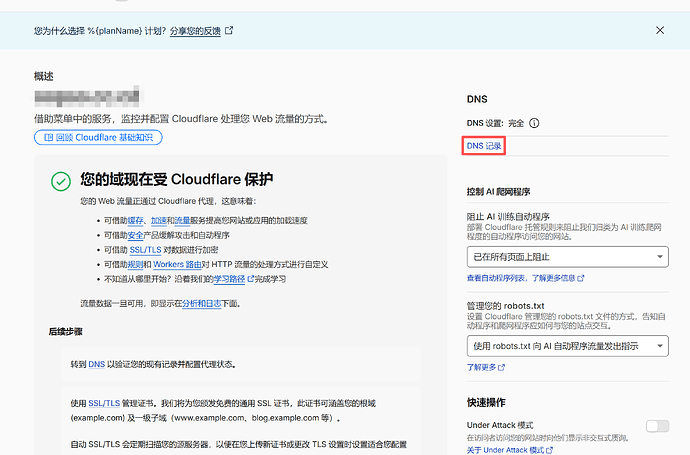The height and width of the screenshot is (455, 690).
Task: Click 了解更多 link under robots.txt
Action: pyautogui.click(x=485, y=367)
